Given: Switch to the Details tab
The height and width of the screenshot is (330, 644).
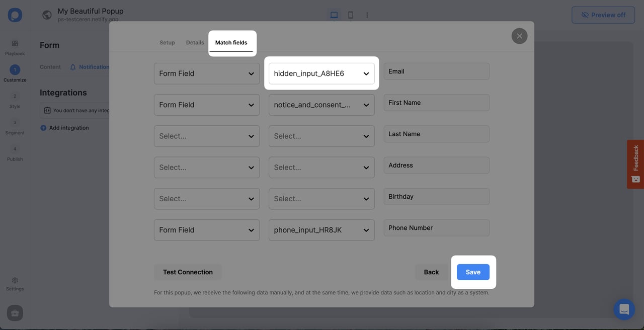Looking at the screenshot, I should pos(195,43).
